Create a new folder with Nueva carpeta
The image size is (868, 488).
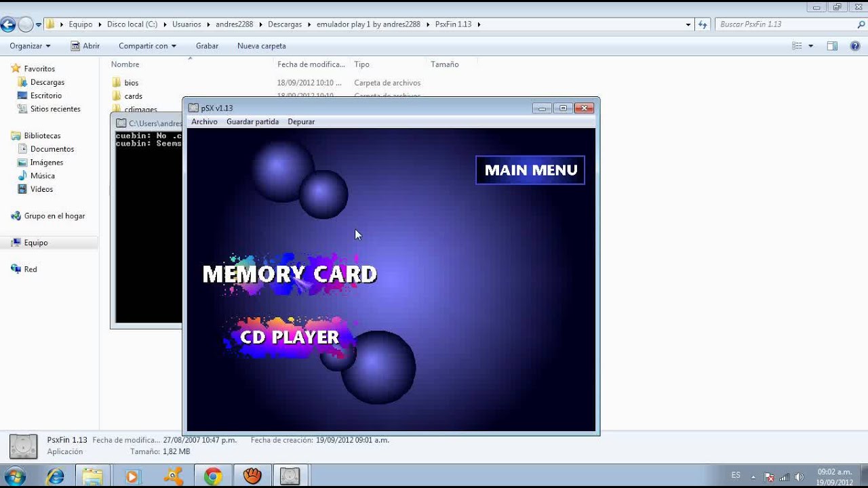tap(261, 46)
